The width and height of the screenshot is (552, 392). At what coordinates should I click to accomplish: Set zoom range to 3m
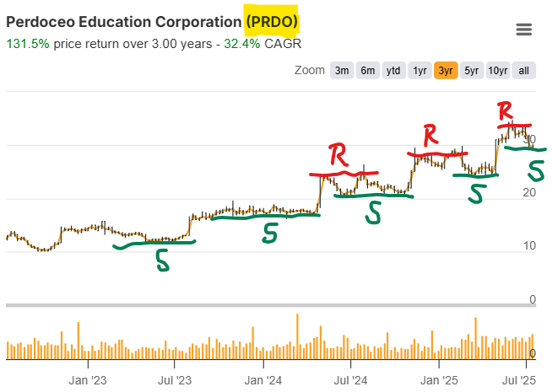[342, 71]
